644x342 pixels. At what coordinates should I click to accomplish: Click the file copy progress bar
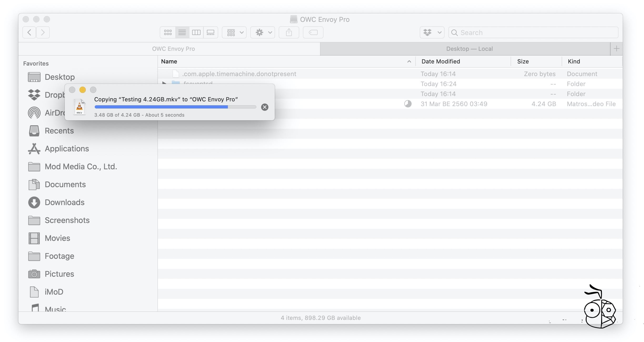tap(175, 107)
